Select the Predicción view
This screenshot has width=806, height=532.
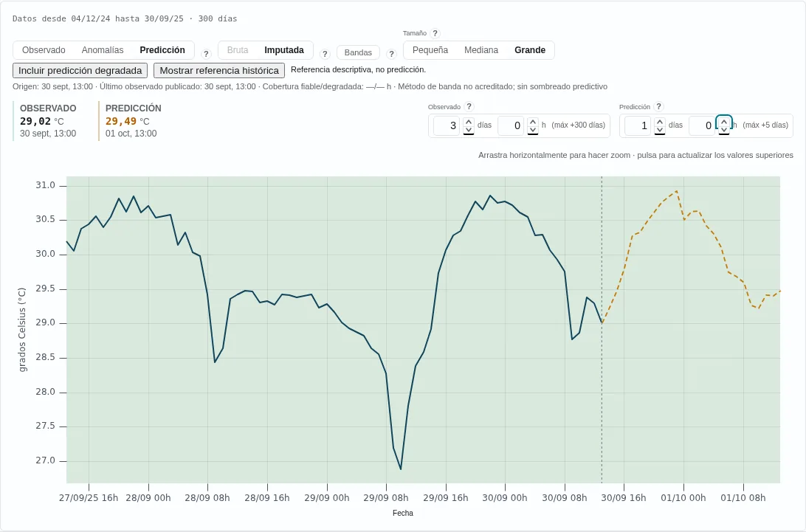(x=162, y=50)
